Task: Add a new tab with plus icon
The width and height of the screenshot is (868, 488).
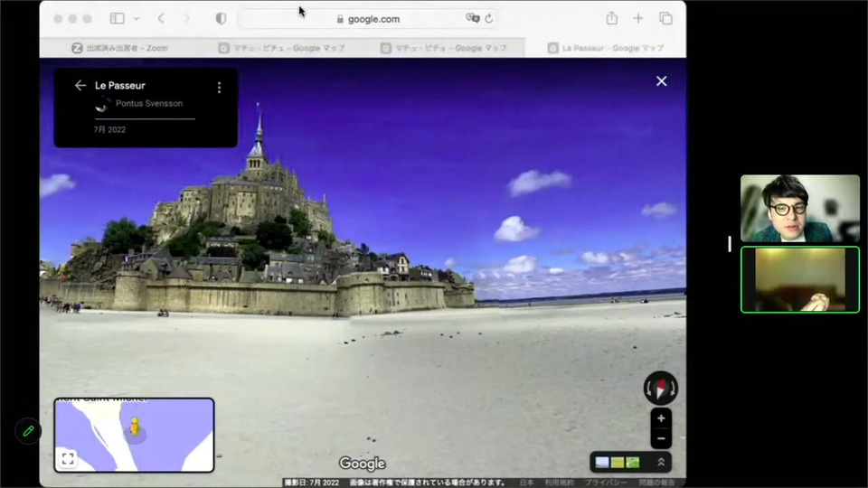Action: tap(638, 18)
